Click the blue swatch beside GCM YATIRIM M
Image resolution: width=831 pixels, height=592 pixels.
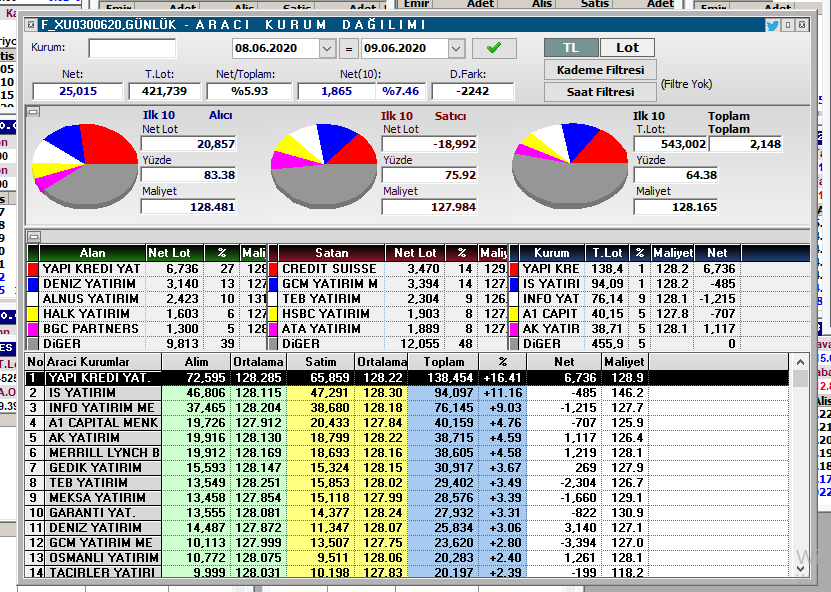pyautogui.click(x=273, y=284)
